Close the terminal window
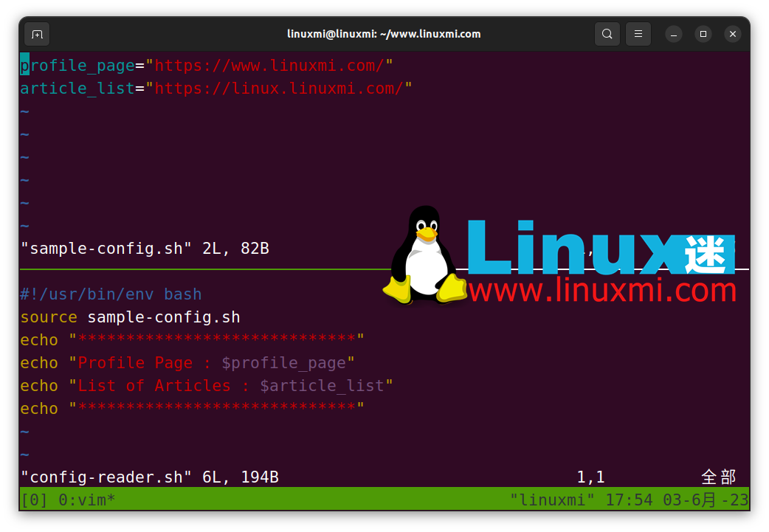This screenshot has height=532, width=769. 732,34
